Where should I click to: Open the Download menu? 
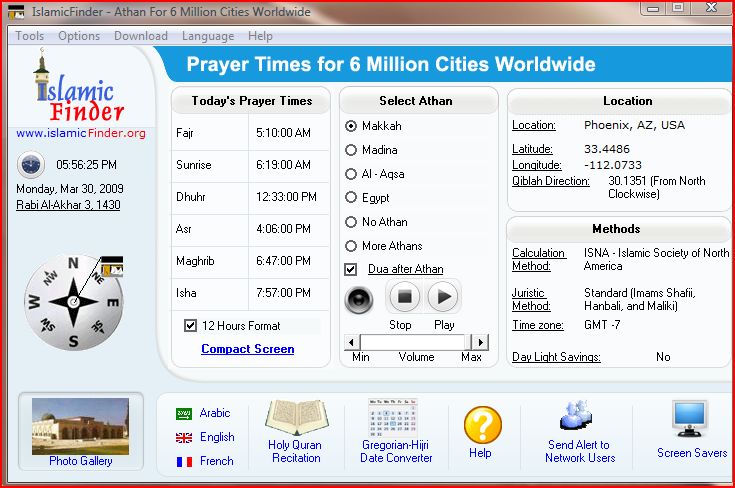point(141,36)
